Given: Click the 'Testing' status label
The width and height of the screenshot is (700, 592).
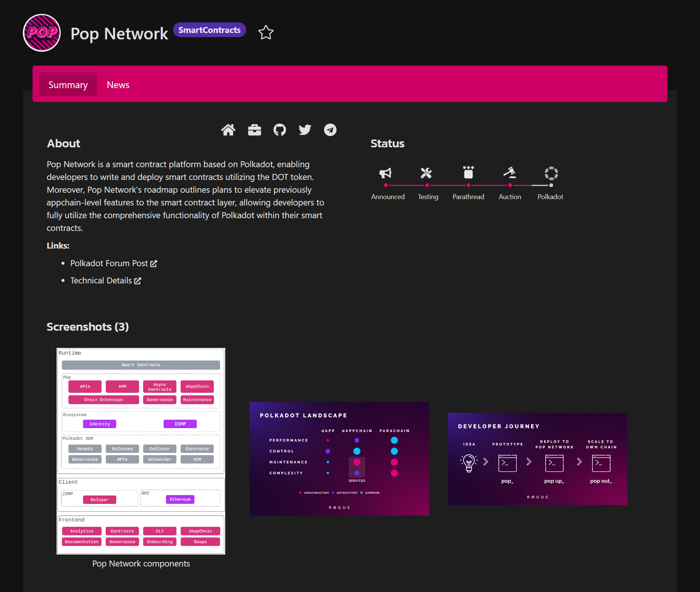Looking at the screenshot, I should pos(428,197).
